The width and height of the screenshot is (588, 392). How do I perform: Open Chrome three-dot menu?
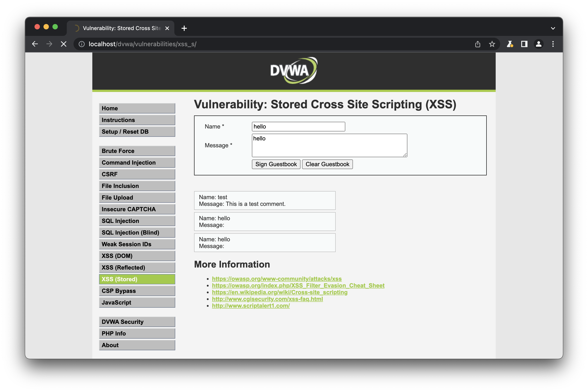[x=553, y=44]
